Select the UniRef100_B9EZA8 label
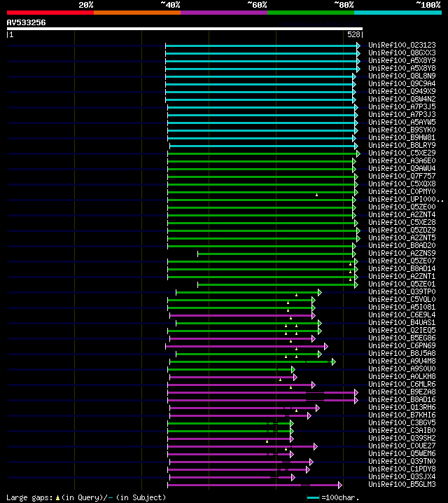This screenshot has width=448, height=503. tap(402, 392)
